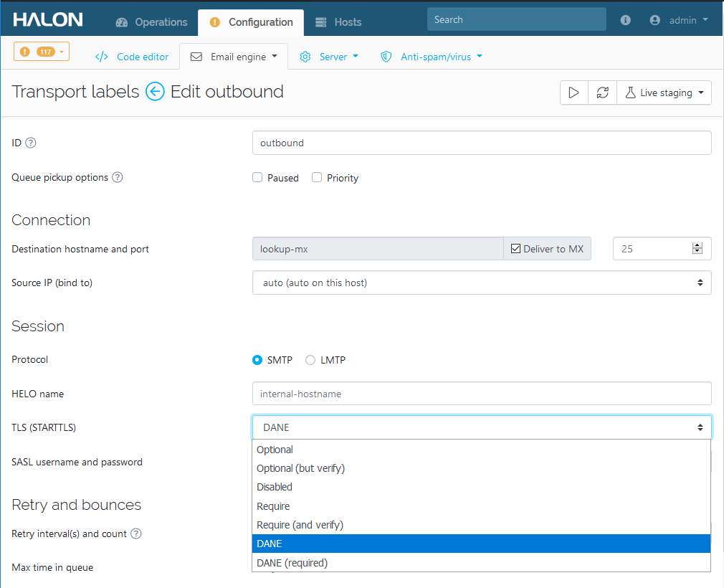Click help icon beside Retry interval(s) and count
The image size is (724, 588).
(136, 534)
